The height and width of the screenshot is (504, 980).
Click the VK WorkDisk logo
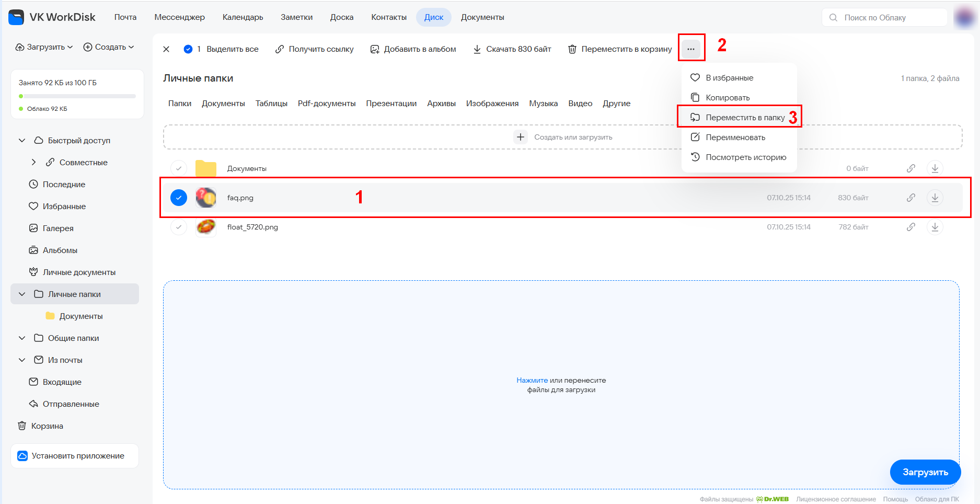(x=17, y=17)
